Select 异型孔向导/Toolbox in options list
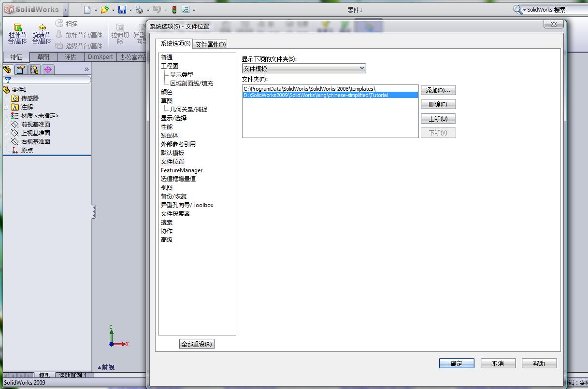588x389 pixels. pos(187,205)
